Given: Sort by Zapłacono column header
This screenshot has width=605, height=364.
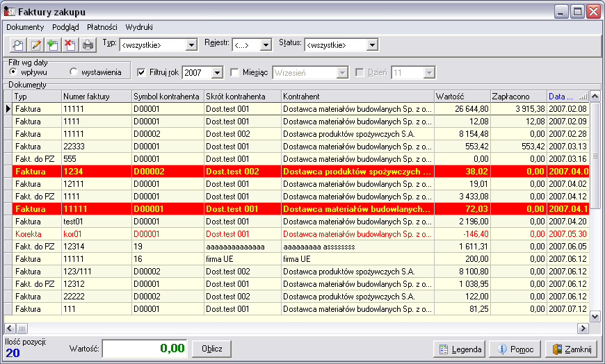Looking at the screenshot, I should 519,97.
